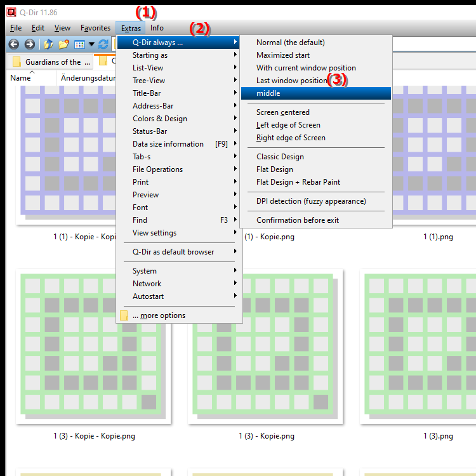Screen dimensions: 476x476
Task: Click the new folder toolbar icon
Action: coord(63,44)
